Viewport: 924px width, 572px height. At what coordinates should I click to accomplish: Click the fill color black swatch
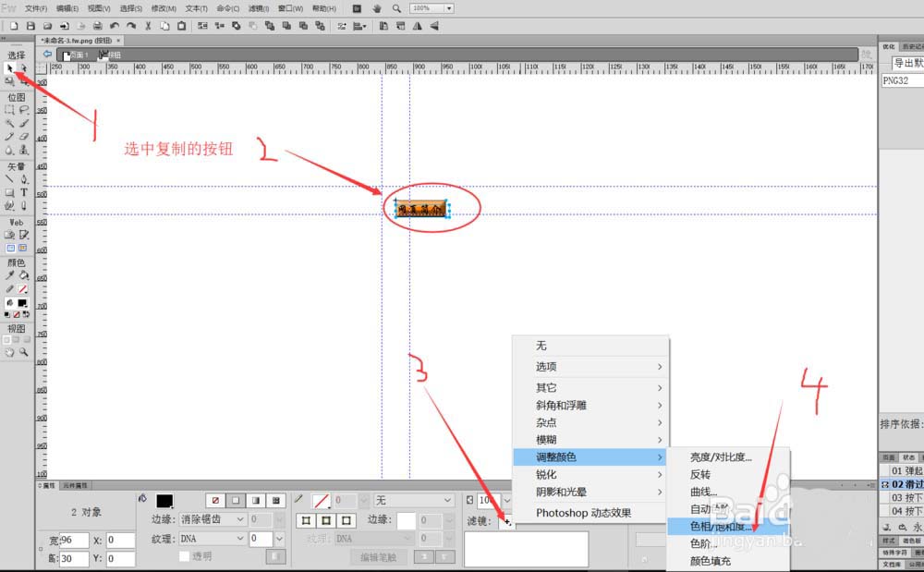pos(164,501)
